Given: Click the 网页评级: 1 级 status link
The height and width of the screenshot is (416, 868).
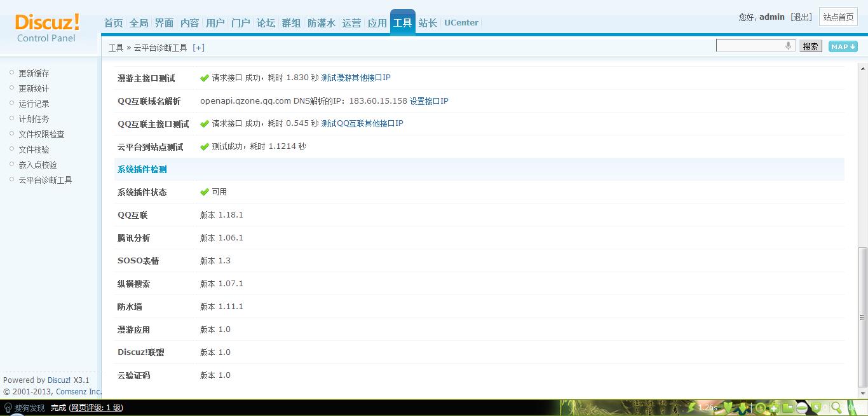Looking at the screenshot, I should coord(96,408).
